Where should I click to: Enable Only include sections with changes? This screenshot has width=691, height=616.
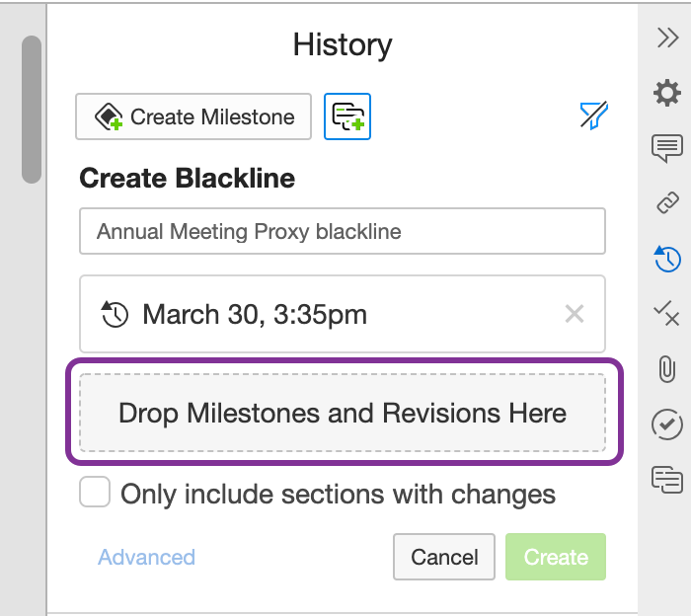tap(95, 493)
